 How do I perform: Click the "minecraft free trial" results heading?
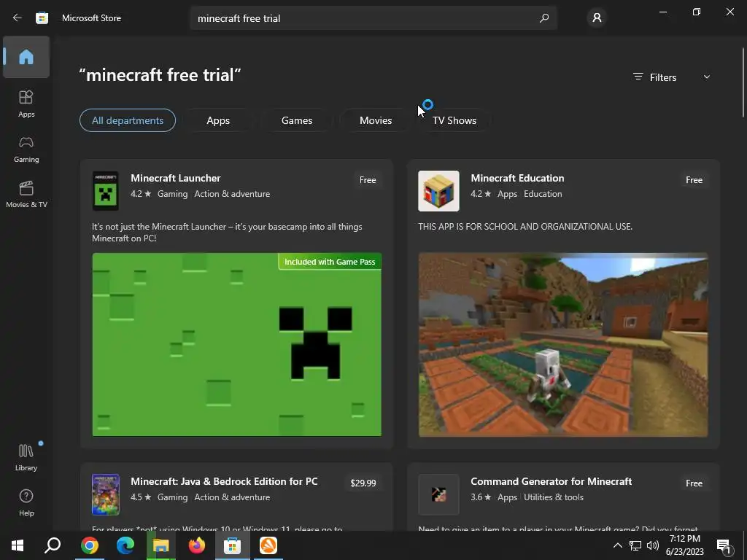(160, 75)
